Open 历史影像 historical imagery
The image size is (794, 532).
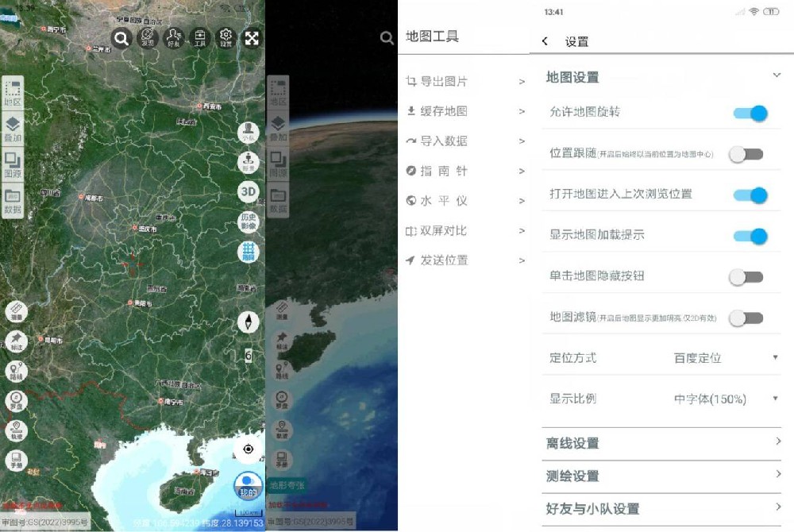(248, 222)
